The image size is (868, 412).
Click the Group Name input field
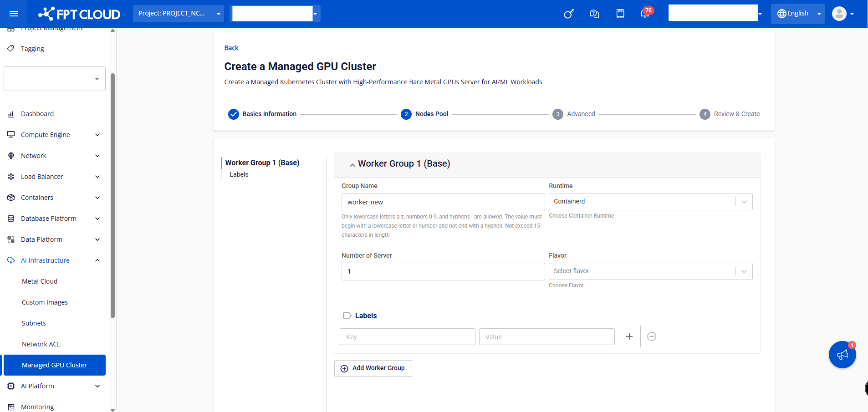point(443,202)
